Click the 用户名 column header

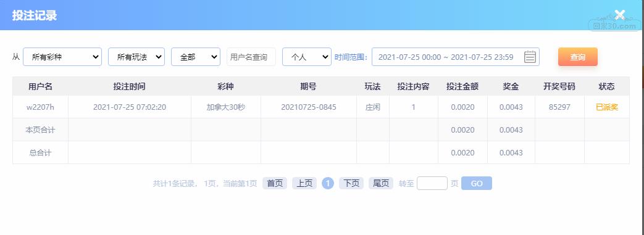click(40, 86)
